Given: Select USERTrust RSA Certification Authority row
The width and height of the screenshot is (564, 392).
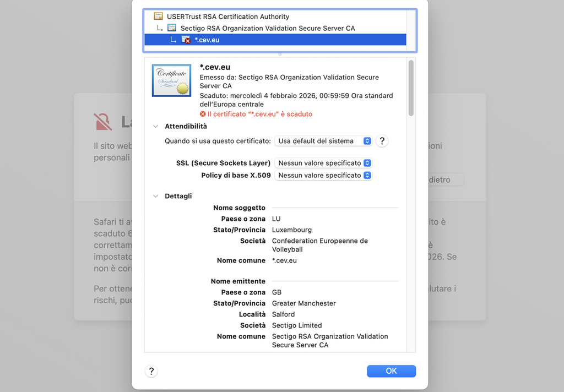Looking at the screenshot, I should [x=227, y=17].
